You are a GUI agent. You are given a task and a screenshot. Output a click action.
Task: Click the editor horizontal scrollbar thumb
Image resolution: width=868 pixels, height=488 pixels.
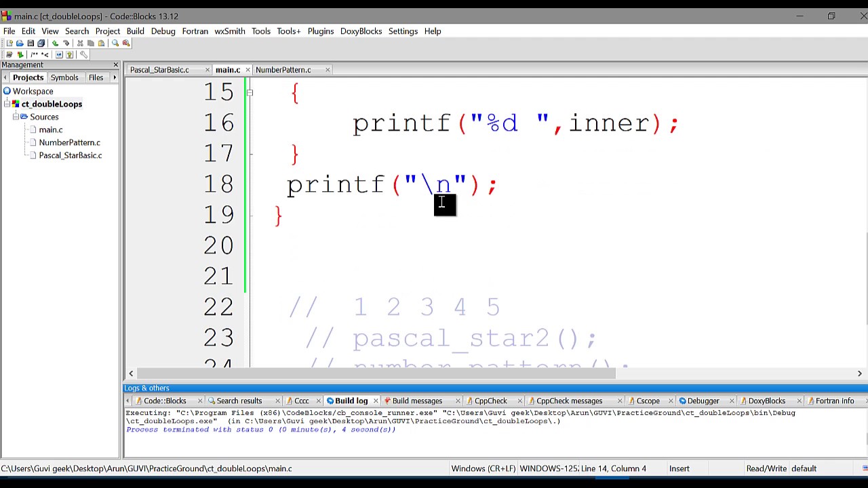[x=376, y=373]
